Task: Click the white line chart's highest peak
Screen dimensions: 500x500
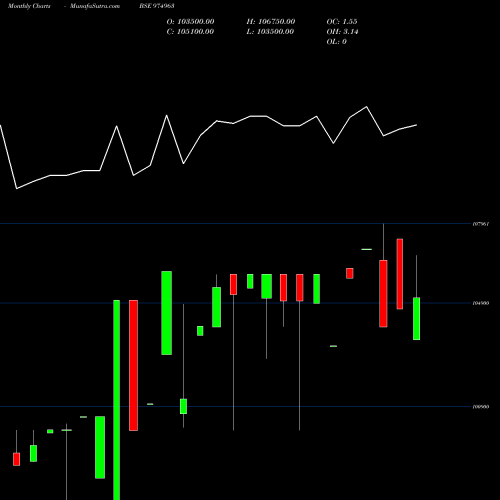Action: (x=367, y=107)
